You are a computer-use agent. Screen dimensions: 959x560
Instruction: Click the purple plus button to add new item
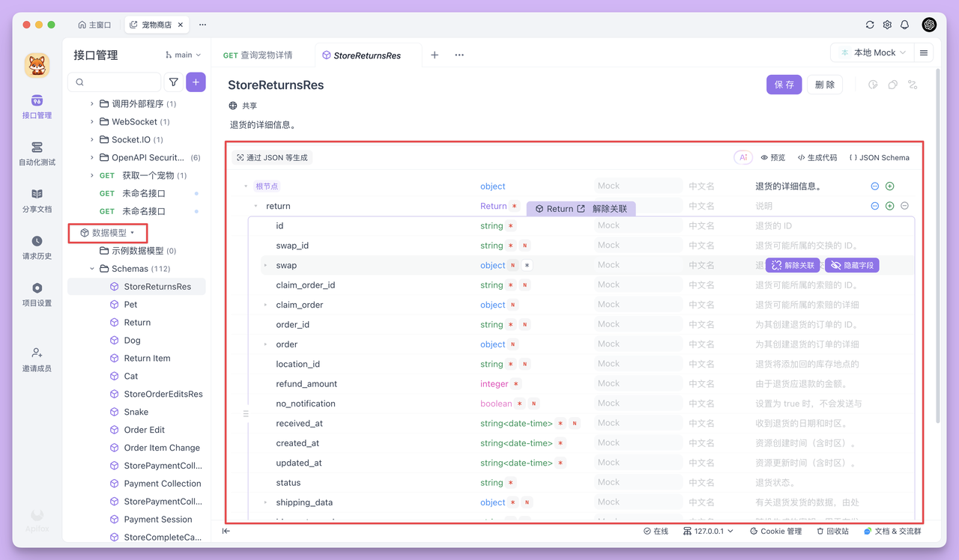point(196,82)
